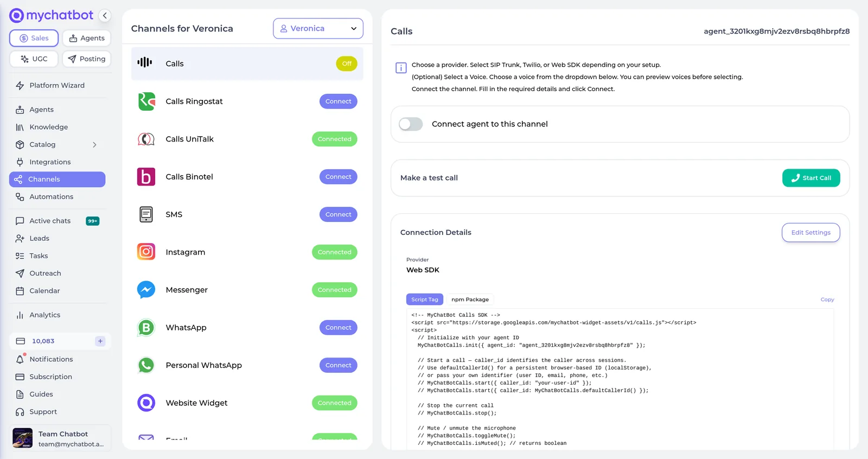Viewport: 868px width, 459px height.
Task: Click the info icon beside provider instructions
Action: [401, 68]
